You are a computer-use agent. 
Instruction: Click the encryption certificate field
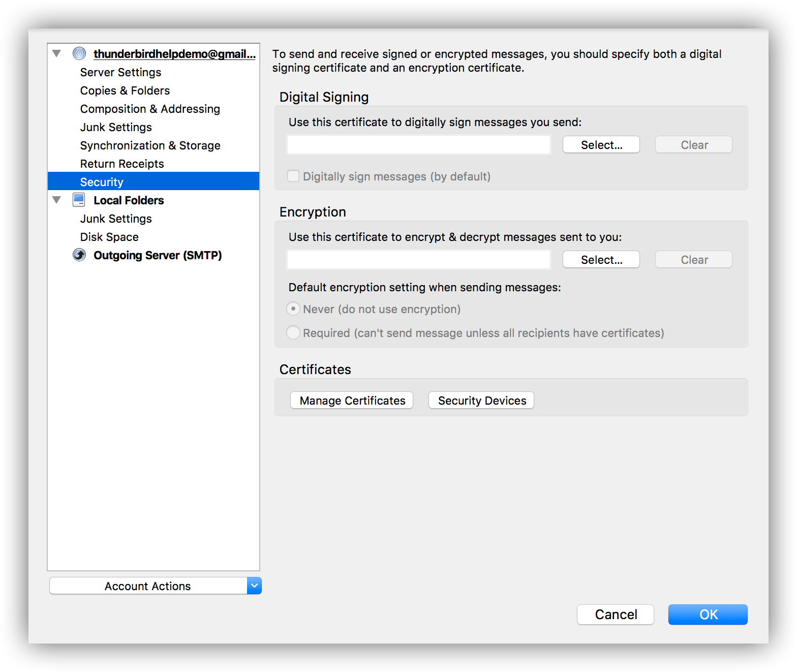419,259
